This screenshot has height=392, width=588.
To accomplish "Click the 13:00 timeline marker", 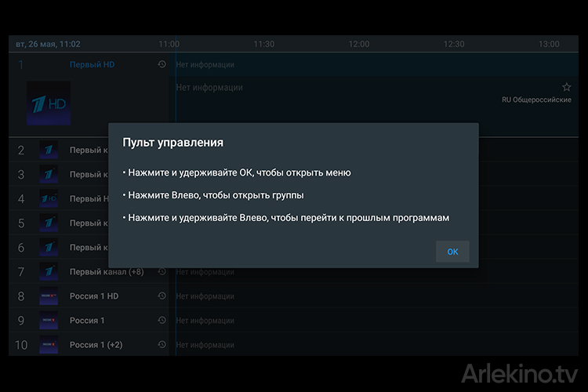I will pos(549,44).
